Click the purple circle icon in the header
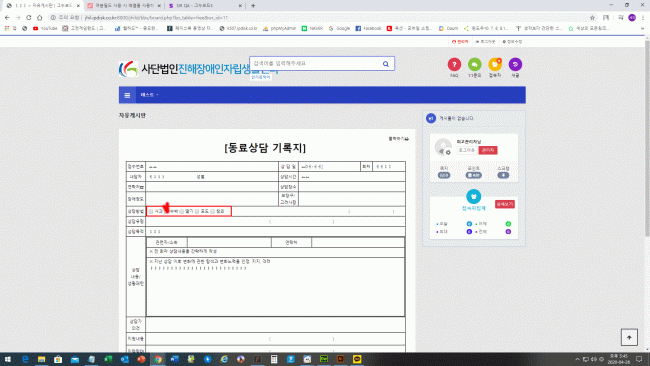Viewport: 650px width, 366px height. [515, 65]
